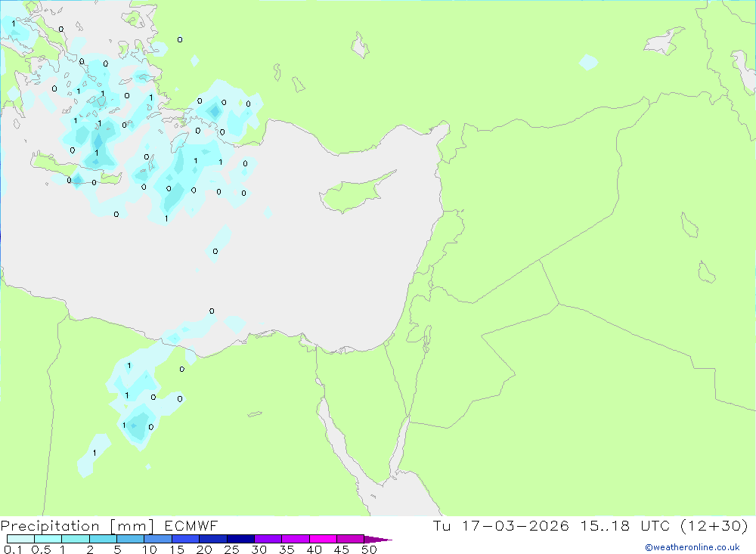This screenshot has height=554, width=756.
Task: Select the 0.5–1 mm legend color box
Action: (48, 539)
